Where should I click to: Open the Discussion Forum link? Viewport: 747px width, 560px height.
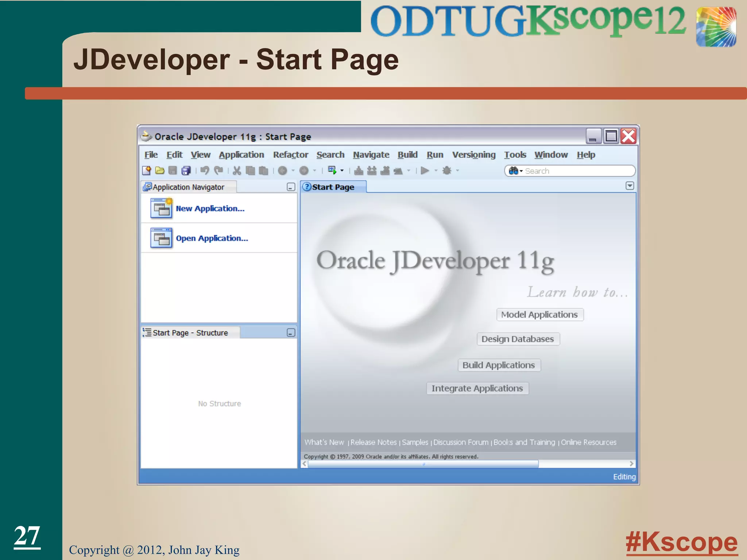click(x=461, y=442)
